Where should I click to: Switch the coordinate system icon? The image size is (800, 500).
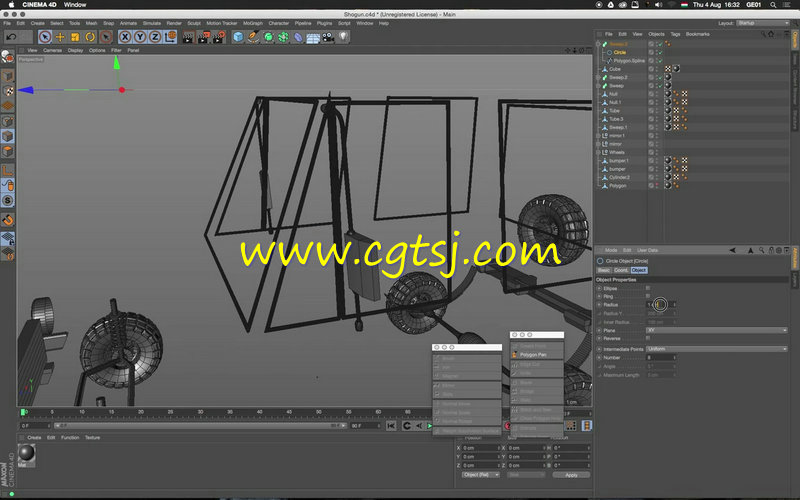[x=170, y=37]
